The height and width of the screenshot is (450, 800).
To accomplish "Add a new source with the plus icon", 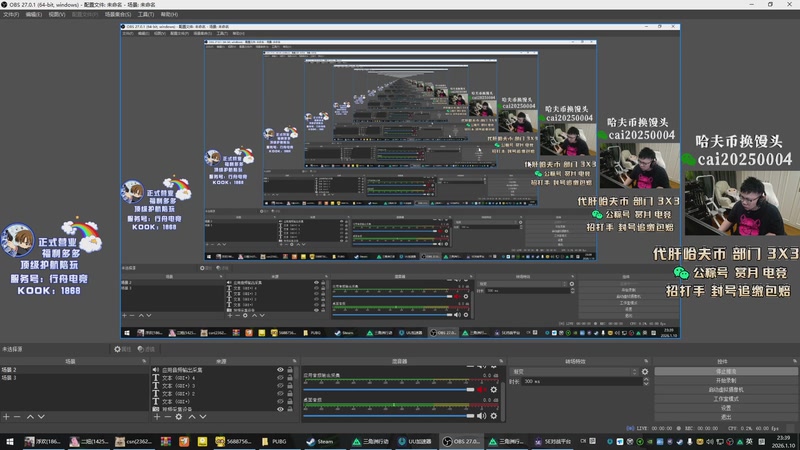I will point(157,417).
